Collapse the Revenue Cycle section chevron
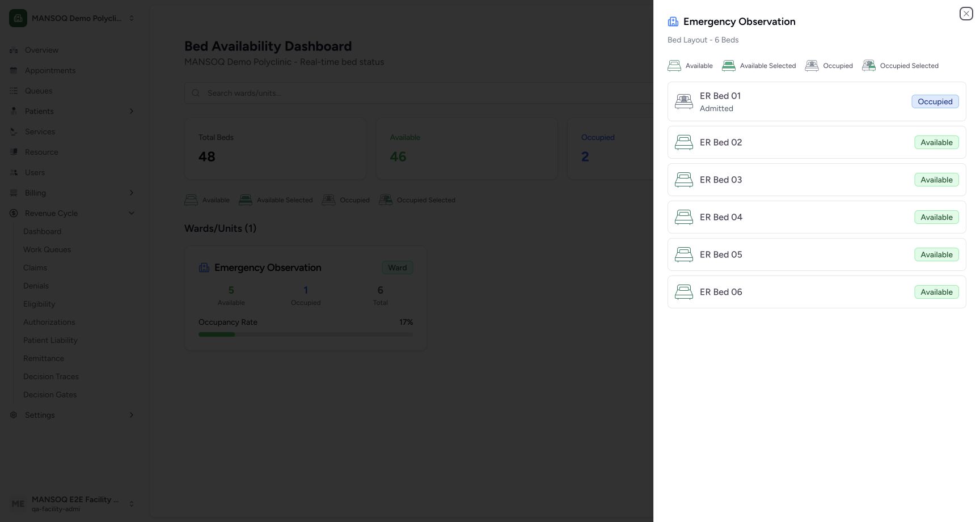Image resolution: width=980 pixels, height=522 pixels. (x=132, y=213)
